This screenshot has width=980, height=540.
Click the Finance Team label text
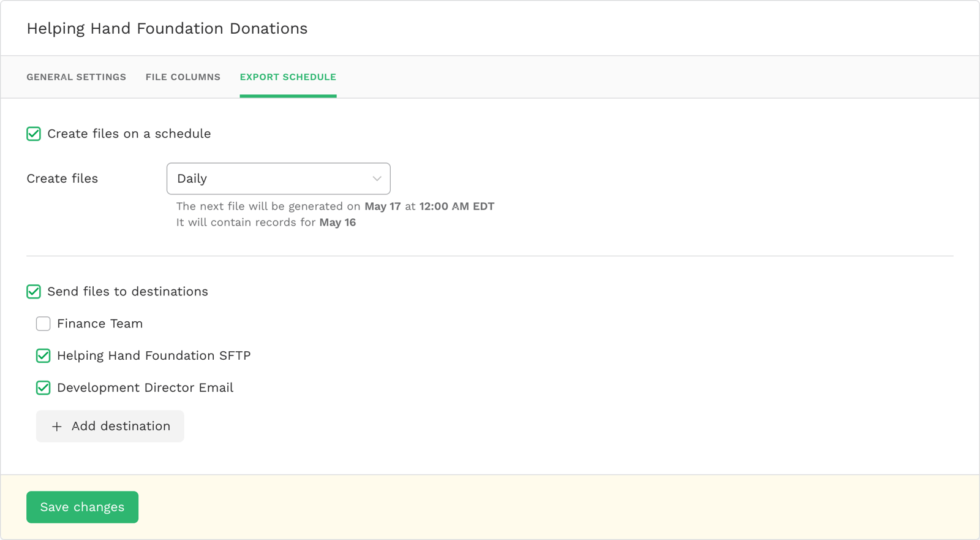click(x=100, y=324)
